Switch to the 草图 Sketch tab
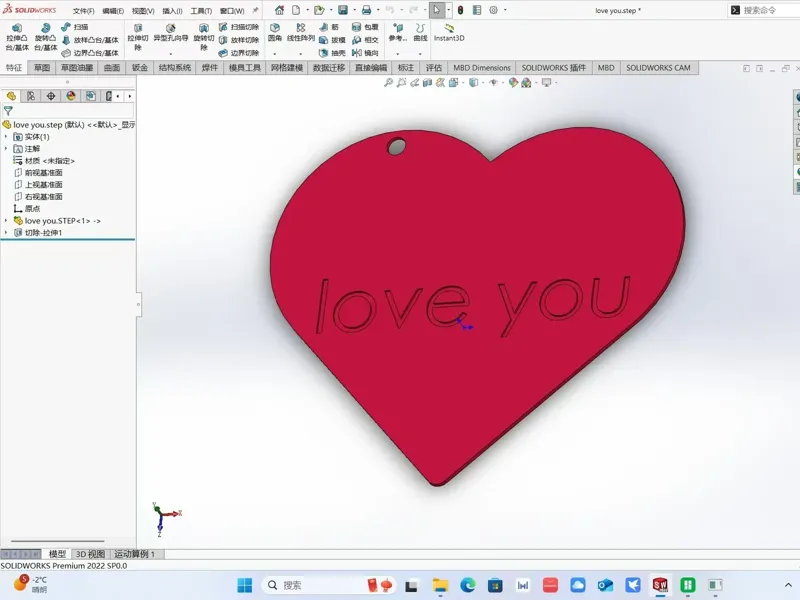The height and width of the screenshot is (600, 800). (42, 67)
